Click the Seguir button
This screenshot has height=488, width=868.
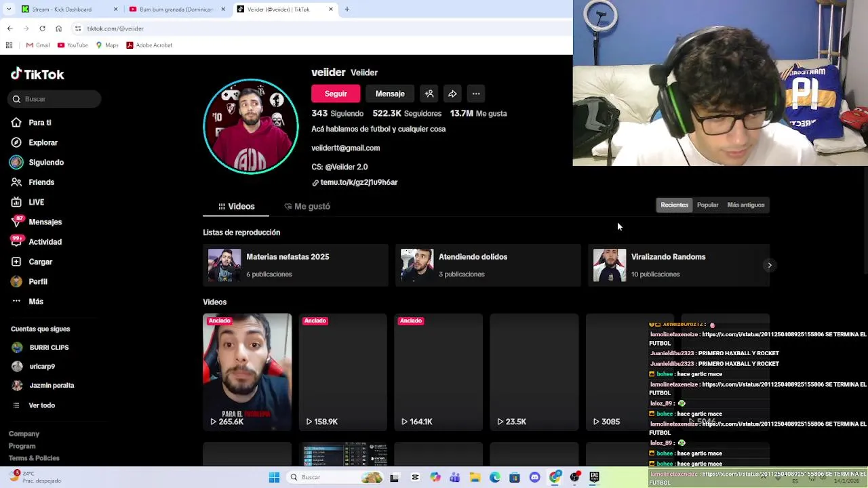336,94
